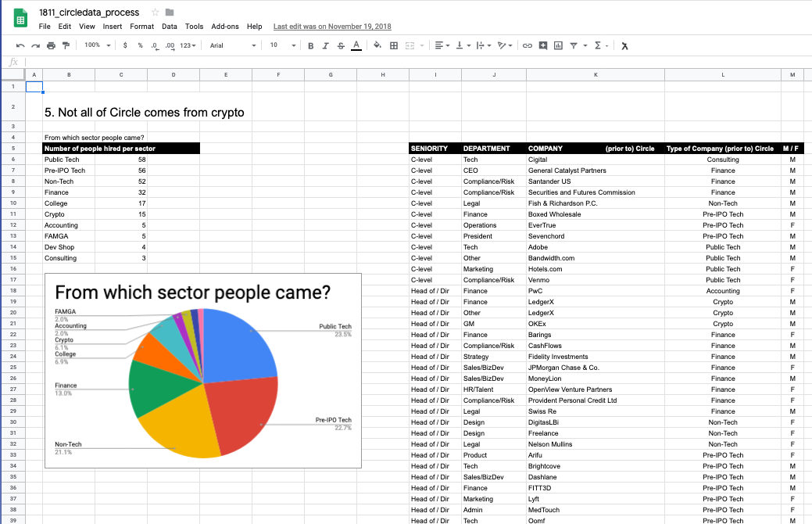Insert a comment
812x524 pixels.
click(542, 45)
